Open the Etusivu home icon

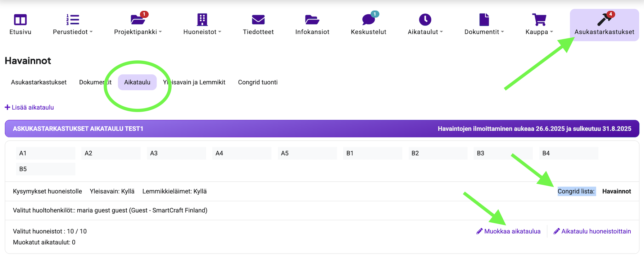click(x=20, y=20)
